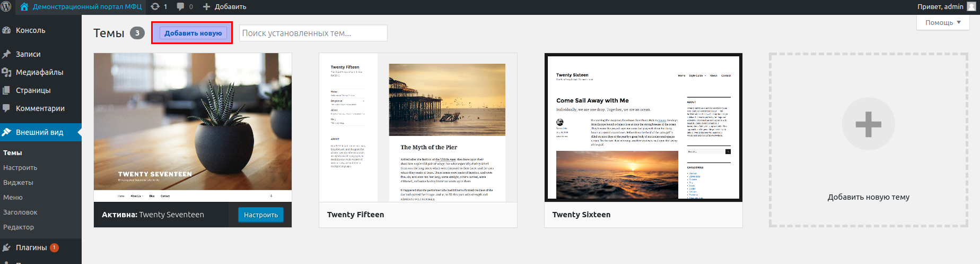Viewport: 980px width, 264px height.
Task: Click the plus icon beside Добавить
Action: (x=207, y=7)
